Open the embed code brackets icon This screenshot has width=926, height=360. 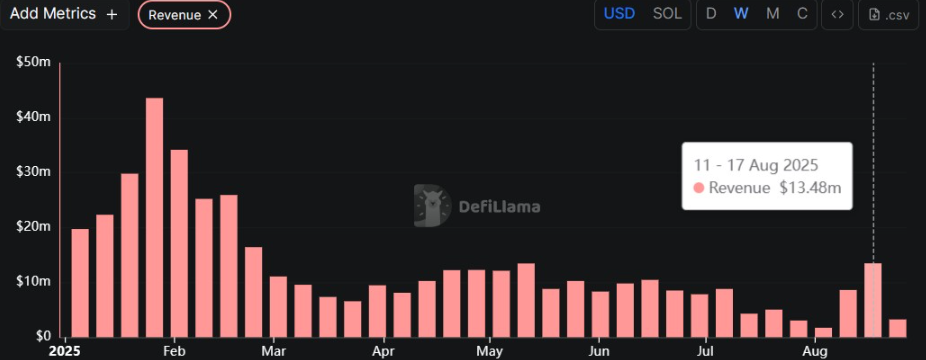pyautogui.click(x=837, y=14)
